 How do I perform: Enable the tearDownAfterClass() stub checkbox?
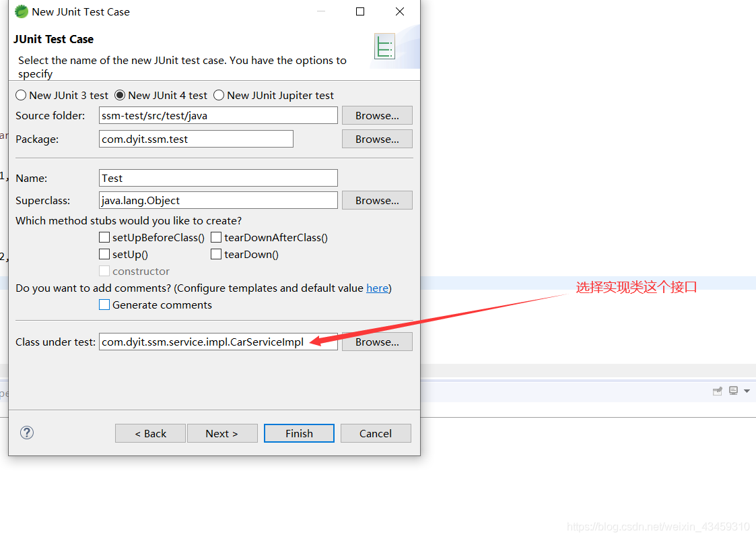tap(216, 237)
